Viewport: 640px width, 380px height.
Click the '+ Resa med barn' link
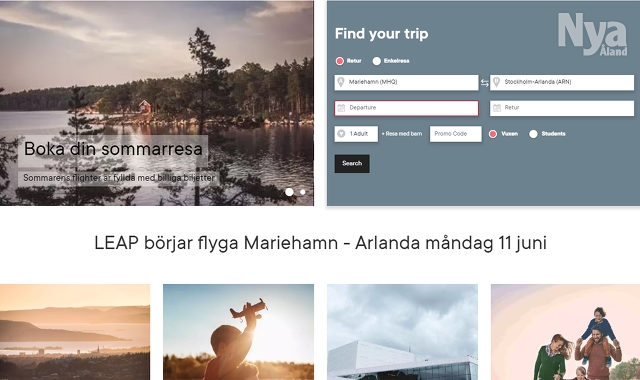pyautogui.click(x=402, y=134)
